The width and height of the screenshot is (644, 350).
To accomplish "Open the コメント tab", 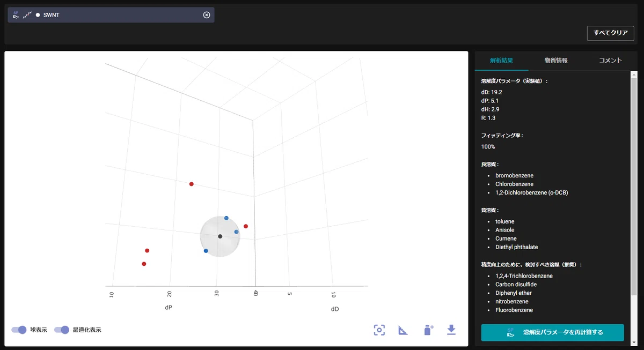I will tap(610, 61).
